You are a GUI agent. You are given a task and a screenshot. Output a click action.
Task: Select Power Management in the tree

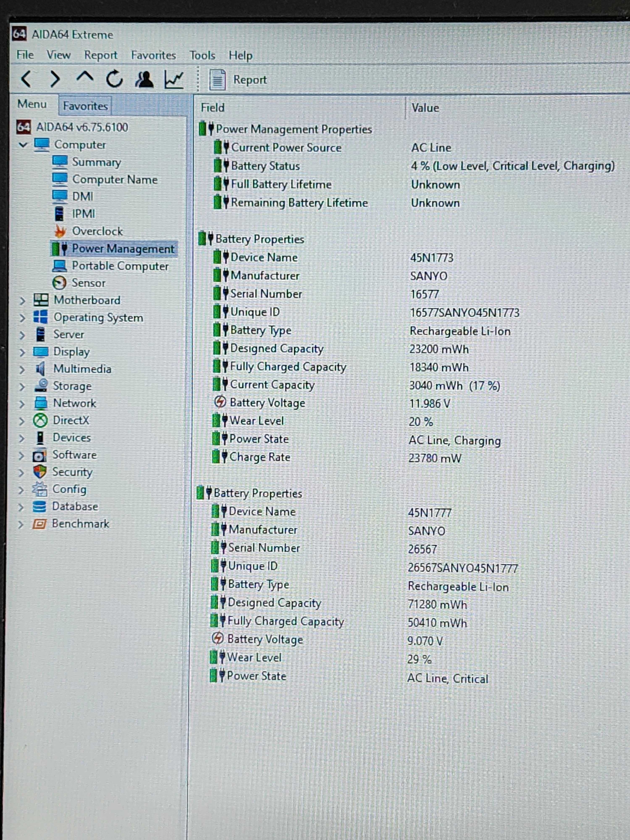[x=123, y=249]
